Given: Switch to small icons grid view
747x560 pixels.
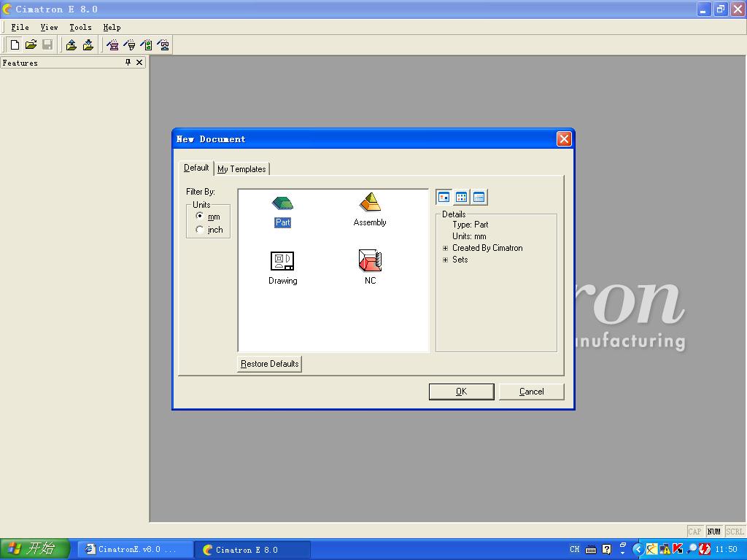Looking at the screenshot, I should tap(461, 197).
